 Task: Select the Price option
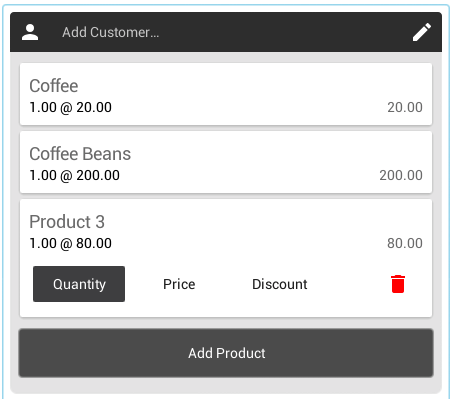[179, 284]
